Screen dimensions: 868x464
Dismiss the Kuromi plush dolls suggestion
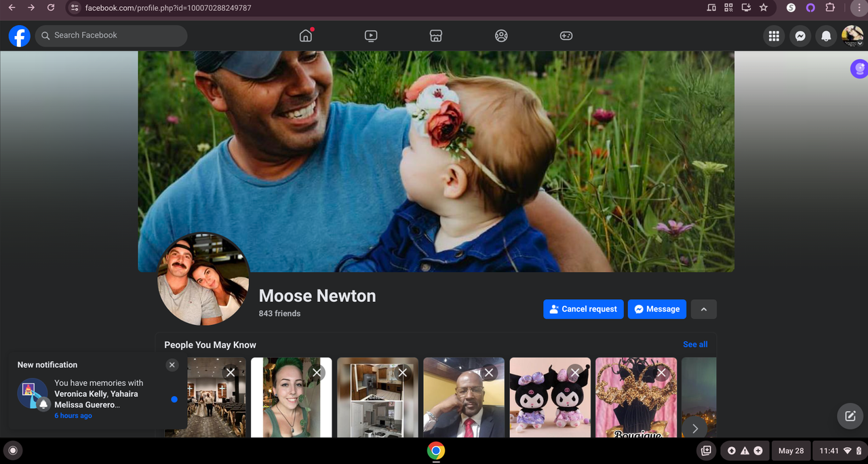tap(575, 372)
